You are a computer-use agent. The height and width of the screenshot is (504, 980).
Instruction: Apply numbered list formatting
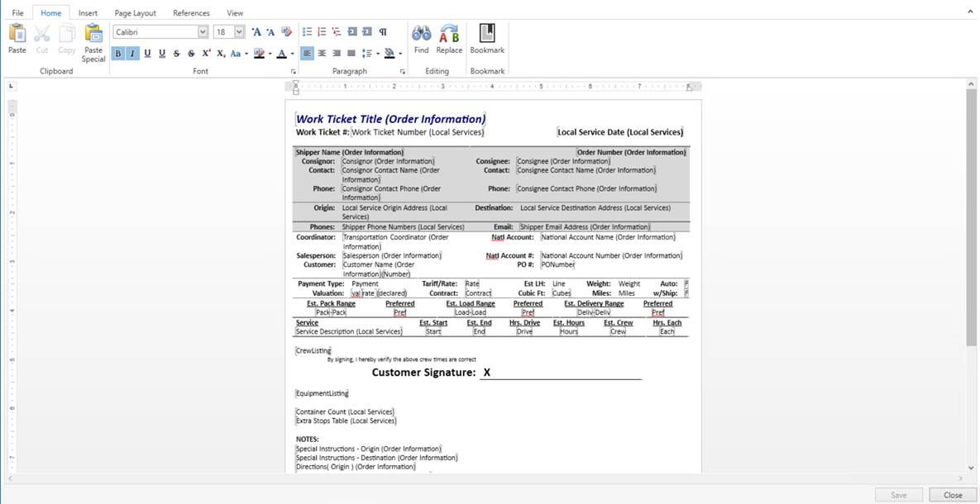coord(322,31)
